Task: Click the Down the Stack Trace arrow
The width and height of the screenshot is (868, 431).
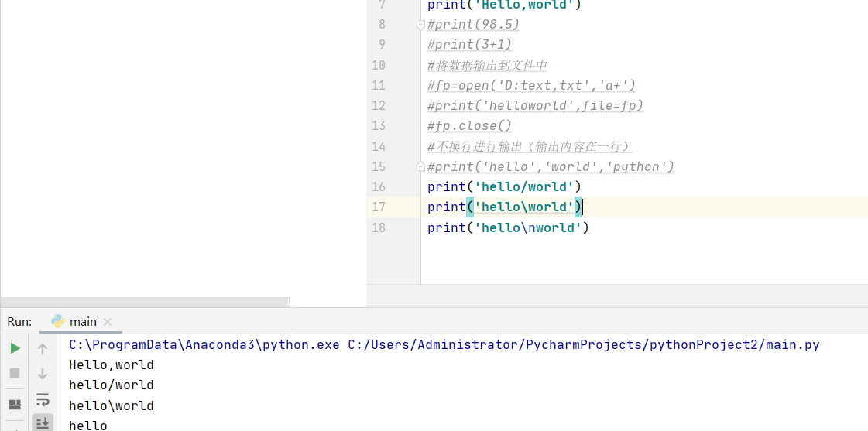Action: coord(43,374)
